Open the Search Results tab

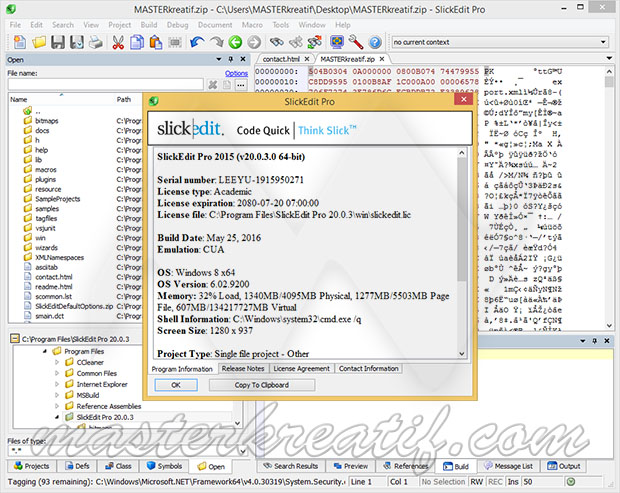click(x=291, y=466)
